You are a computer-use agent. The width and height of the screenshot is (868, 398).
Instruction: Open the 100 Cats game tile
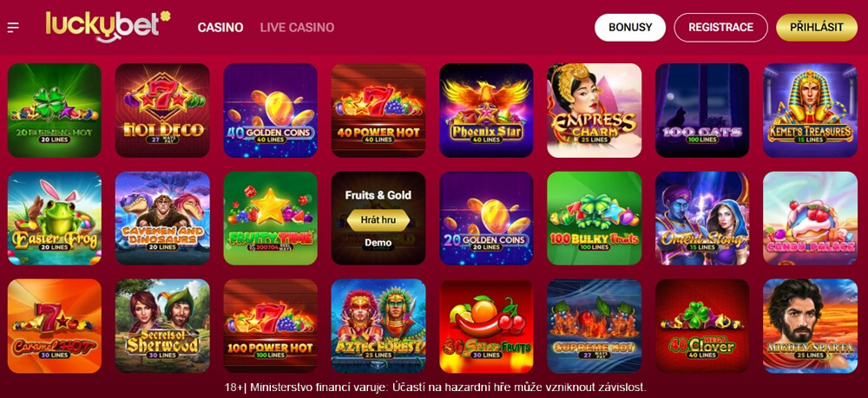tap(702, 111)
